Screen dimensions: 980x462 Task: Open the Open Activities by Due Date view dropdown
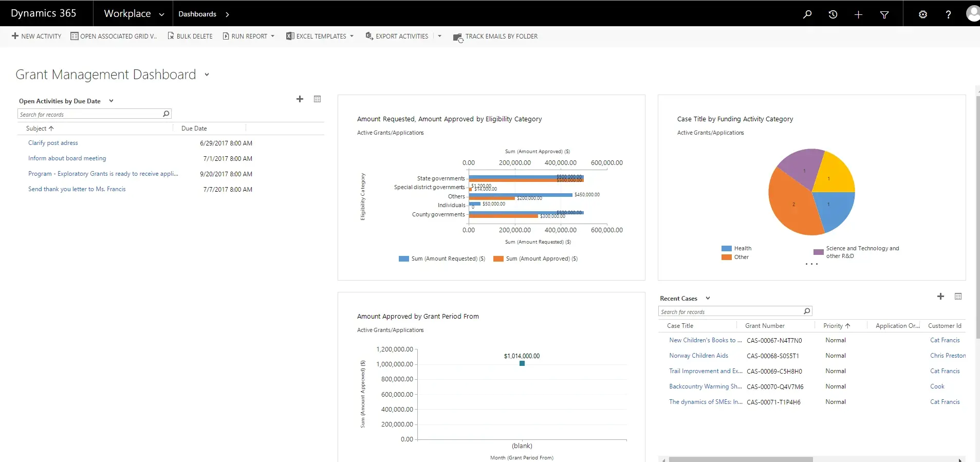pos(111,101)
